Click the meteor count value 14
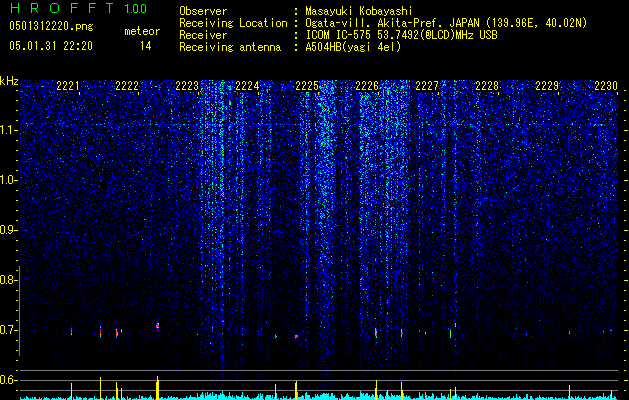 tap(146, 46)
